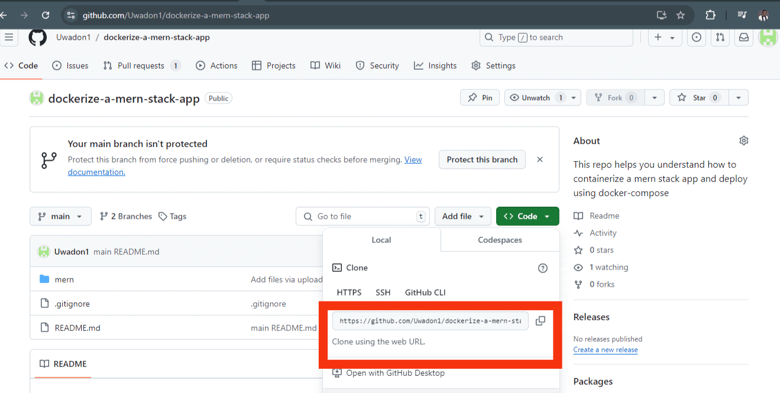The height and width of the screenshot is (393, 780).
Task: Open the Uwadon1 owner link in the breadcrumb
Action: point(73,37)
